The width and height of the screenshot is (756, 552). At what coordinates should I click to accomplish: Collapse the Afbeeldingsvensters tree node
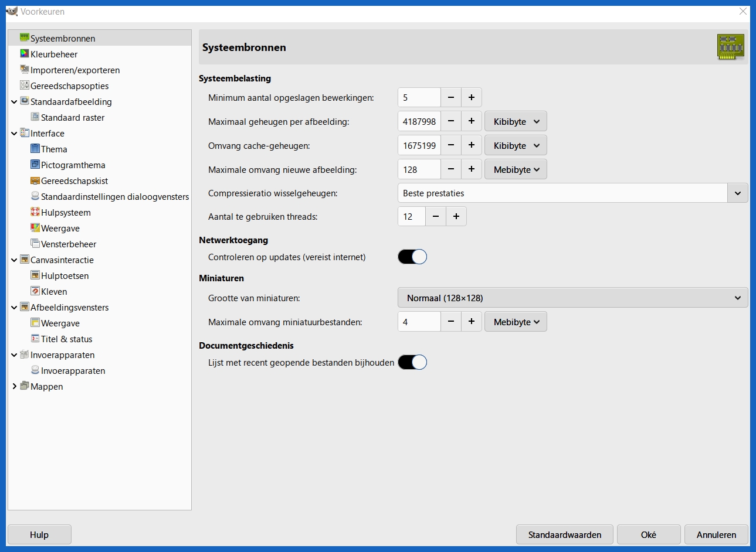pos(14,308)
